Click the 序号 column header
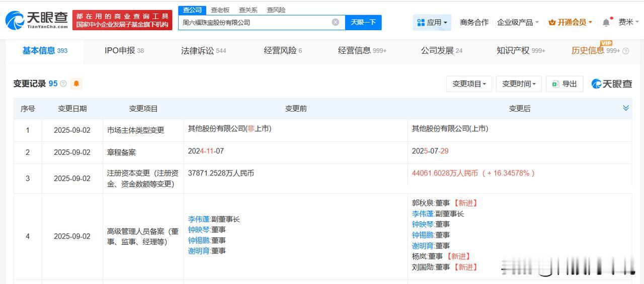This screenshot has height=284, width=644. 28,109
